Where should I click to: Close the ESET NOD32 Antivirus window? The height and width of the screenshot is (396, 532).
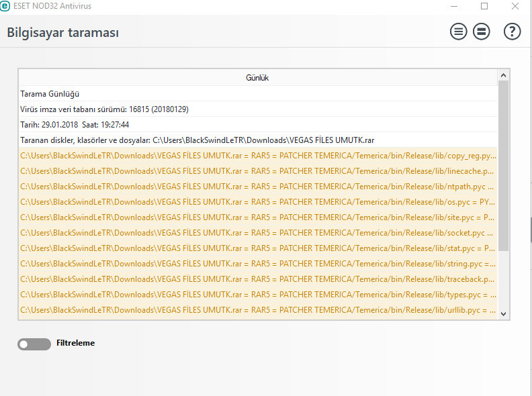pyautogui.click(x=515, y=6)
